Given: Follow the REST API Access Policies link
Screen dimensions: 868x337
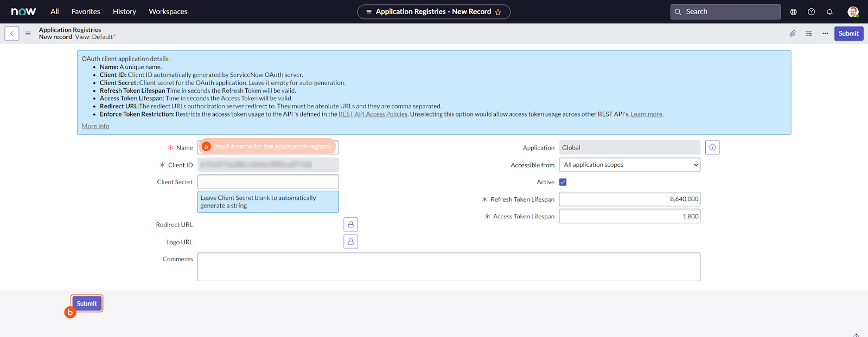Looking at the screenshot, I should click(x=373, y=114).
